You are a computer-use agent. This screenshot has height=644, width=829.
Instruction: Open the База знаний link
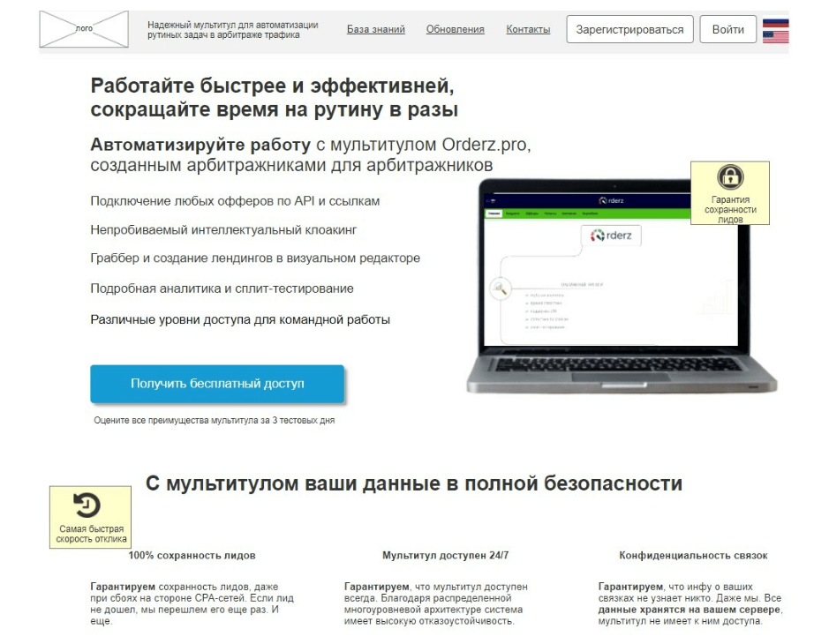[376, 30]
